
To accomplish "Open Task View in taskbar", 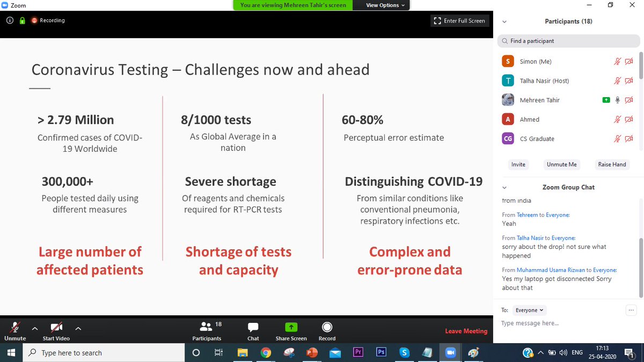I will 218,352.
